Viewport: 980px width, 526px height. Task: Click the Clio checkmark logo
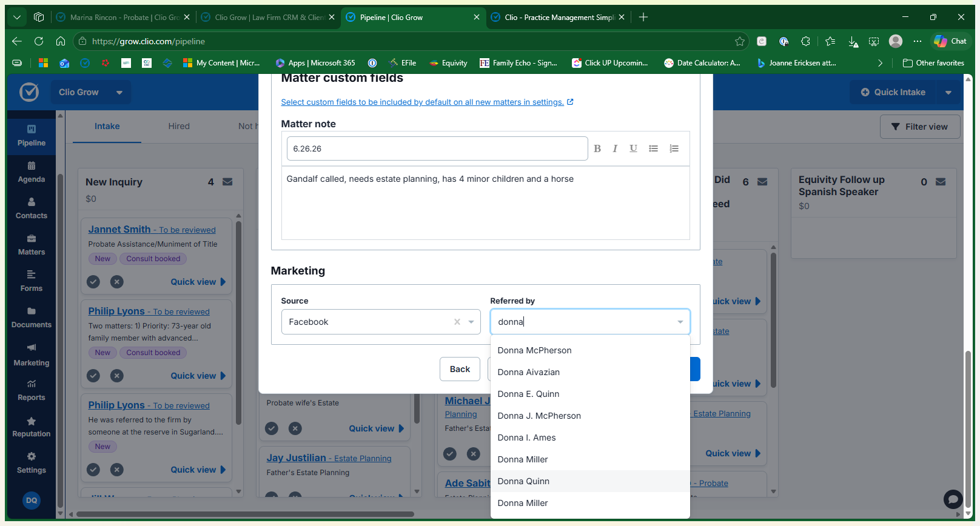29,92
